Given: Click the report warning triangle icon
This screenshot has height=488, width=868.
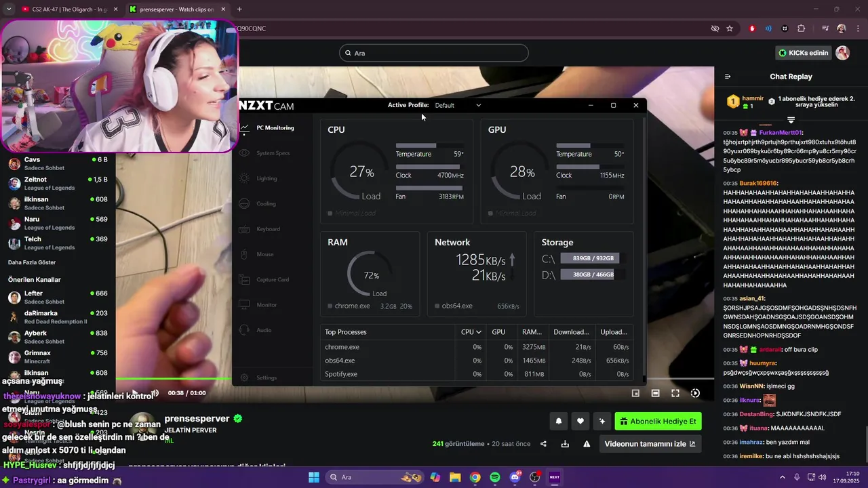Looking at the screenshot, I should pos(587,444).
